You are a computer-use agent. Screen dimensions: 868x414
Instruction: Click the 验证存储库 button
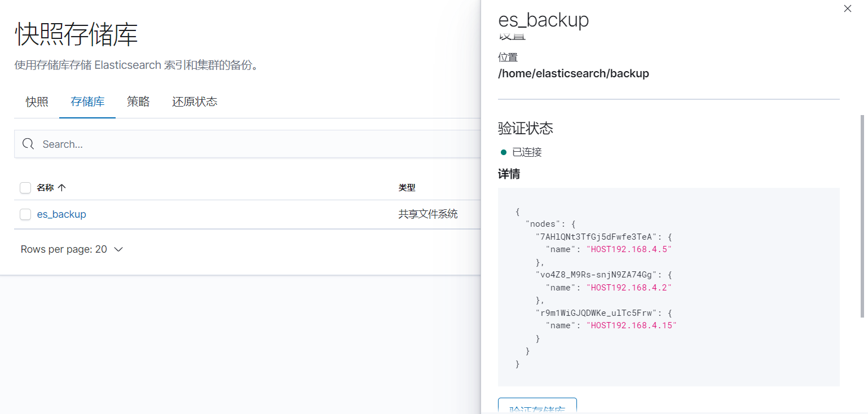pyautogui.click(x=537, y=406)
